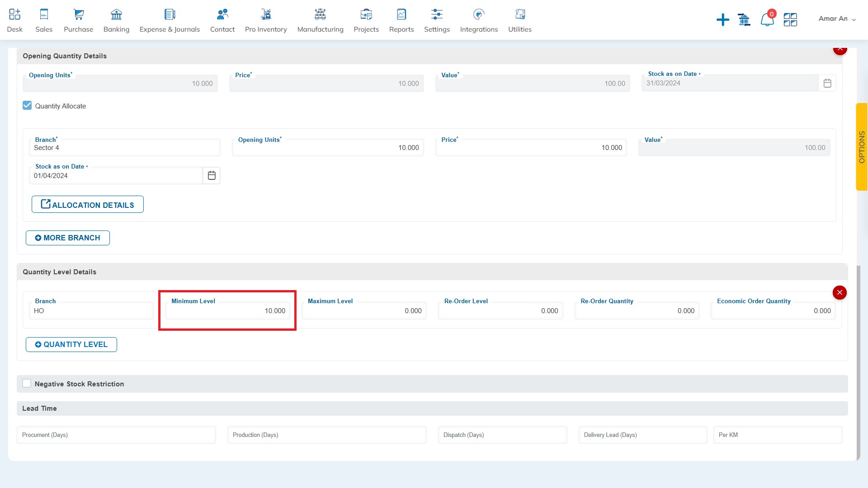Image resolution: width=868 pixels, height=488 pixels.
Task: Click the ALLOCATION DETAILS button
Action: [x=88, y=204]
